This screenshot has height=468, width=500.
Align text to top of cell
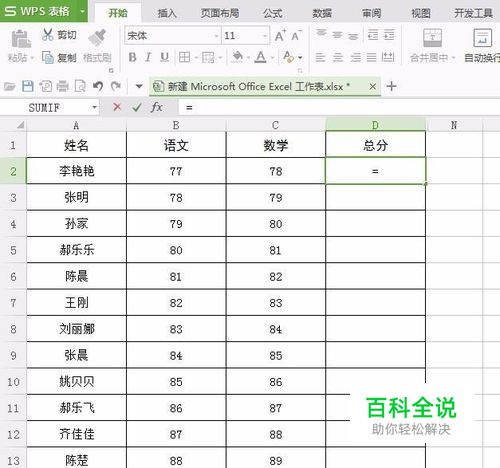click(321, 33)
